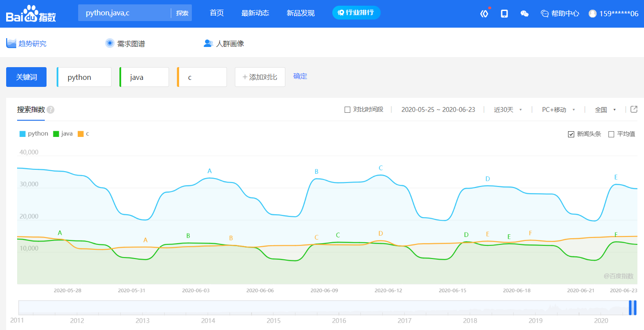The image size is (644, 330).
Task: Open 帮助中心 link
Action: 560,14
